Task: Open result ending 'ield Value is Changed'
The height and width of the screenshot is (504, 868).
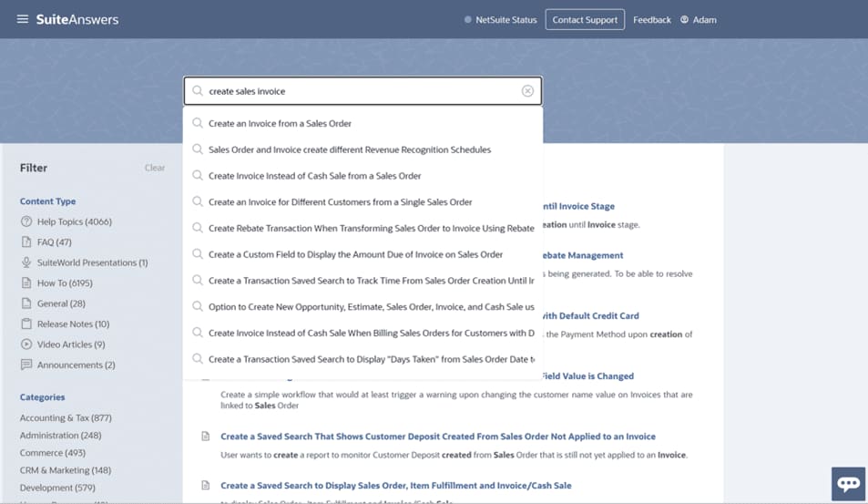Action: (587, 376)
